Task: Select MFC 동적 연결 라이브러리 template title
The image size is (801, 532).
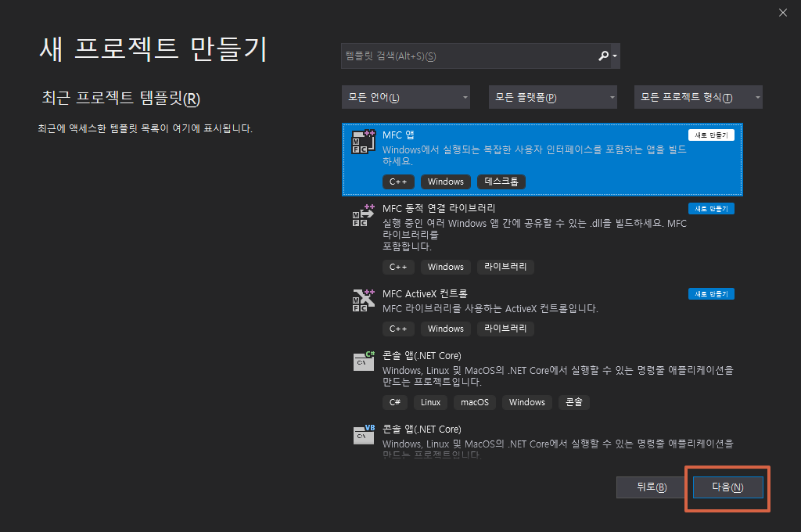Action: [x=439, y=208]
